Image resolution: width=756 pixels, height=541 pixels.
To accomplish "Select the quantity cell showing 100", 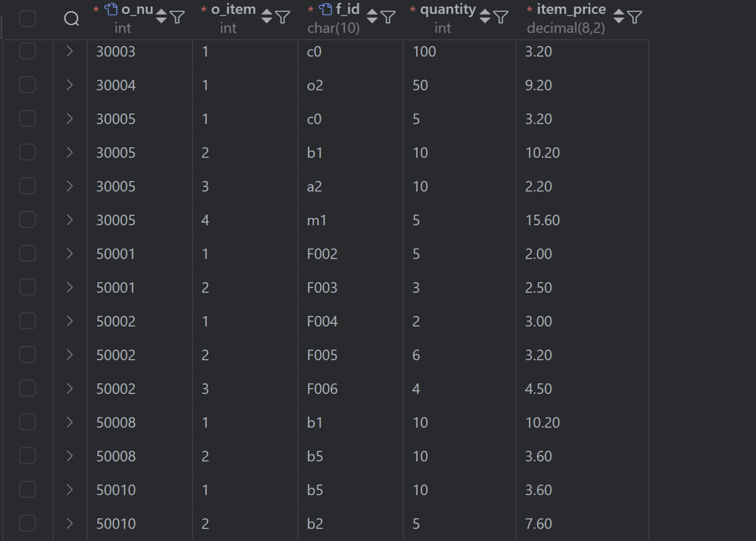I will point(459,52).
